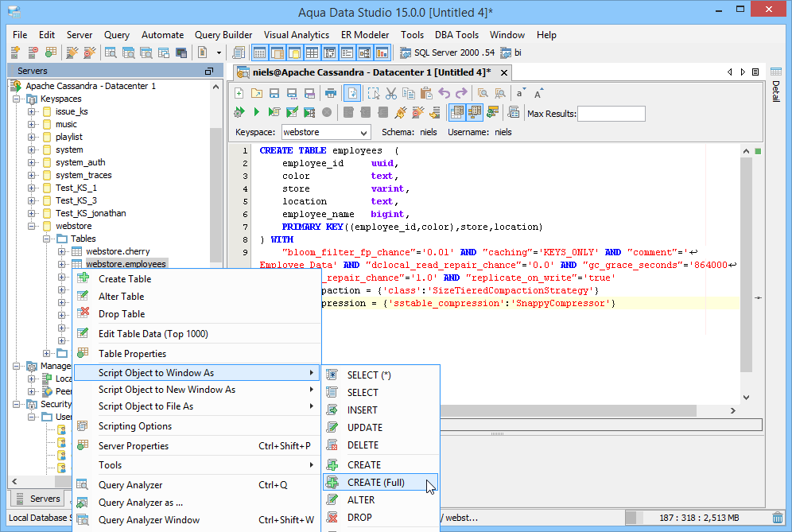Expand the issue_ks keyspace node
The height and width of the screenshot is (532, 792).
(31, 111)
